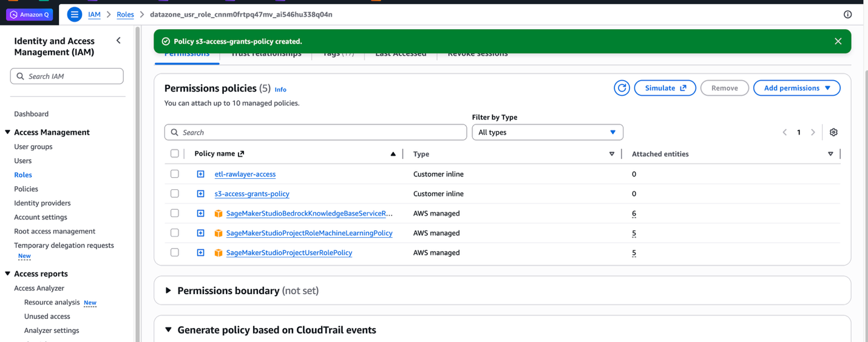
Task: Check the SageMakerStudioProjectRoleMachineLearningPolicy checkbox
Action: tap(175, 233)
